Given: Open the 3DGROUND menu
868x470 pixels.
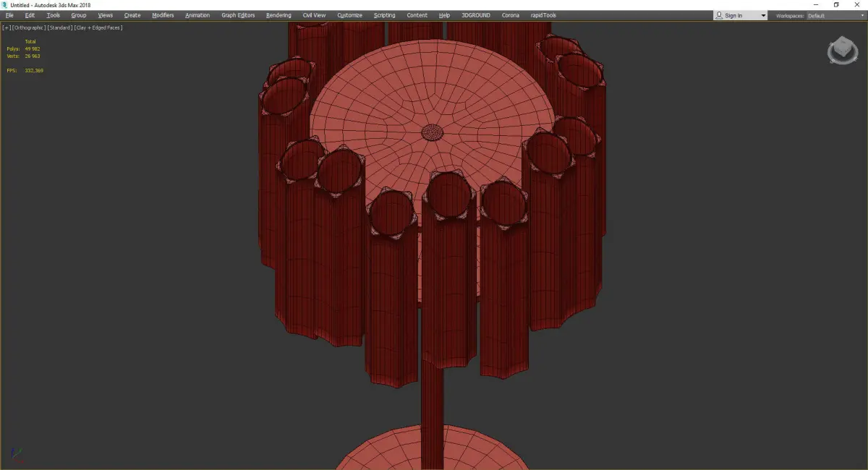Looking at the screenshot, I should click(x=476, y=15).
